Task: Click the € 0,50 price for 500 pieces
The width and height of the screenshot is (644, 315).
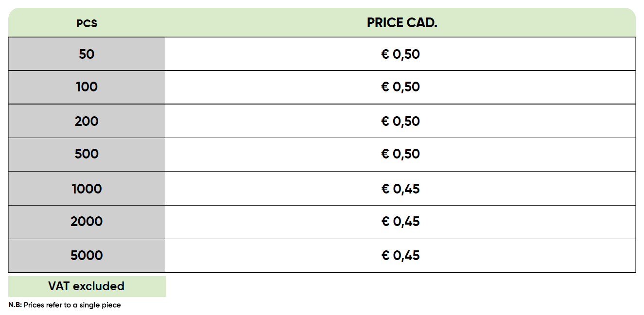Action: click(x=400, y=154)
